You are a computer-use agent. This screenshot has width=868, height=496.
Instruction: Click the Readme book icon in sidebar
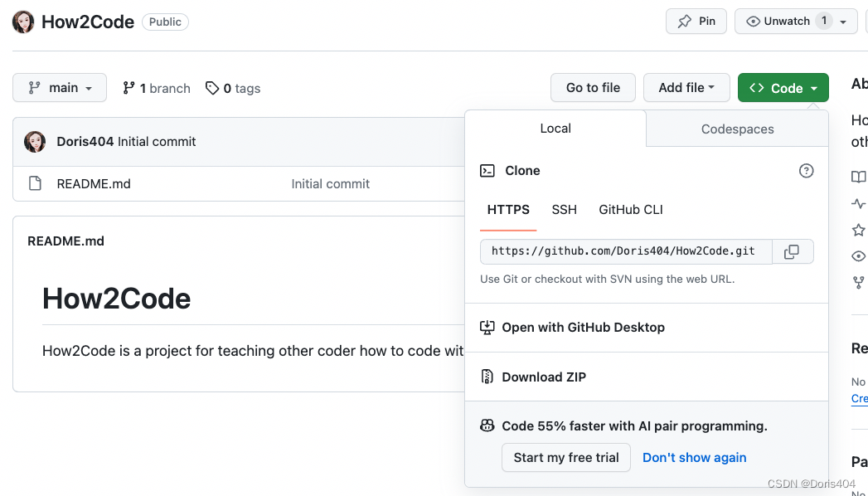coord(858,177)
